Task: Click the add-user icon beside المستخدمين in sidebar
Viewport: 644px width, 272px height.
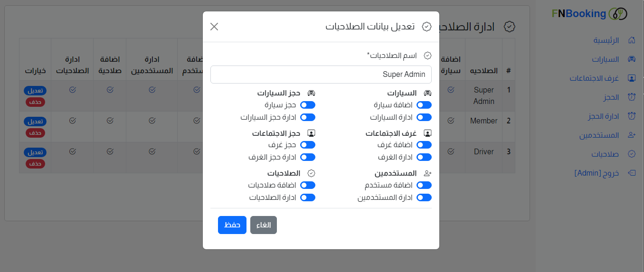Action: (632, 135)
